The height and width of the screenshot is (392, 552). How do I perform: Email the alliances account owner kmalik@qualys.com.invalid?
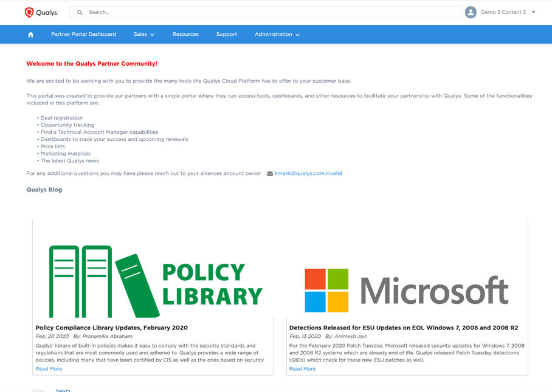coord(308,173)
